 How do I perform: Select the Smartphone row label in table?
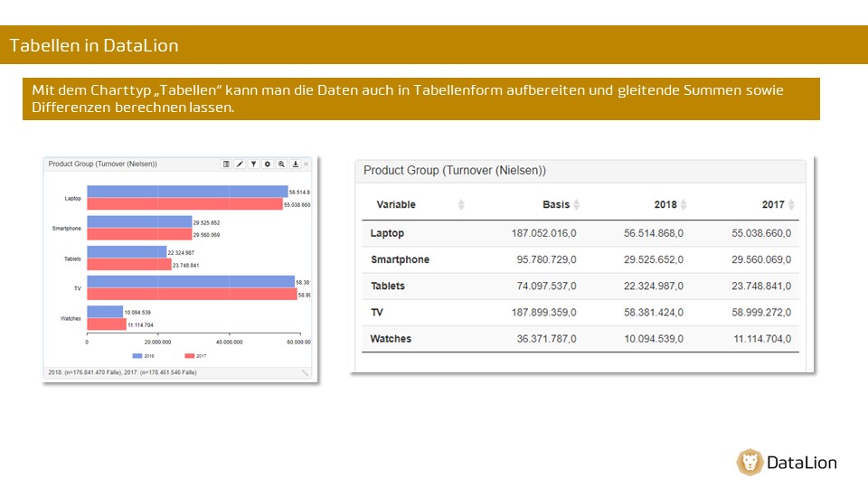[x=400, y=259]
